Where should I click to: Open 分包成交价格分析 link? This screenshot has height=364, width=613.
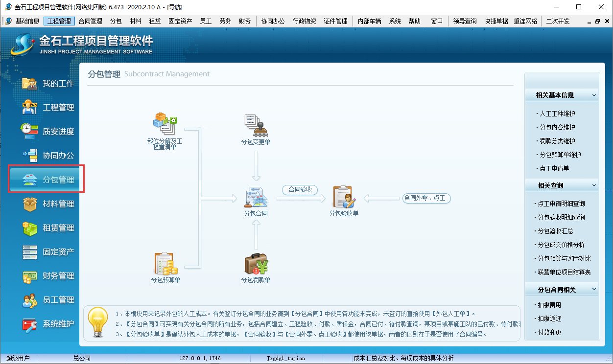(561, 245)
